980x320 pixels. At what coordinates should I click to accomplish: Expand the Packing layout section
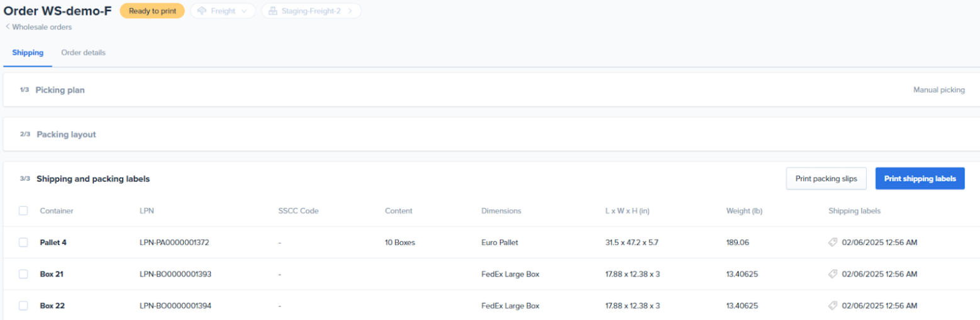click(x=66, y=134)
